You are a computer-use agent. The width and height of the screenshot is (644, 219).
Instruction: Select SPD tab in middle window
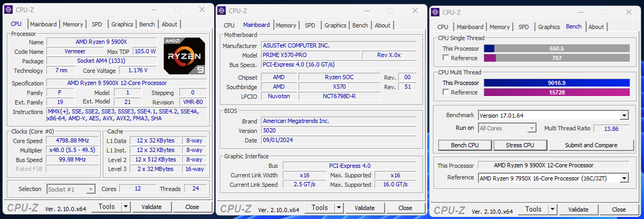[310, 25]
